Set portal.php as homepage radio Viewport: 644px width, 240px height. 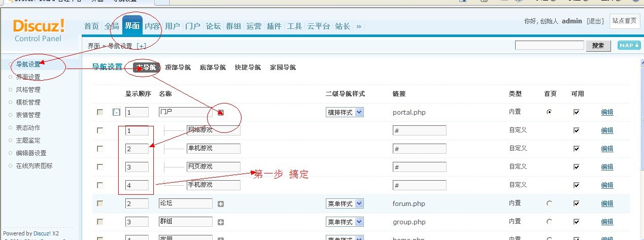(x=549, y=112)
